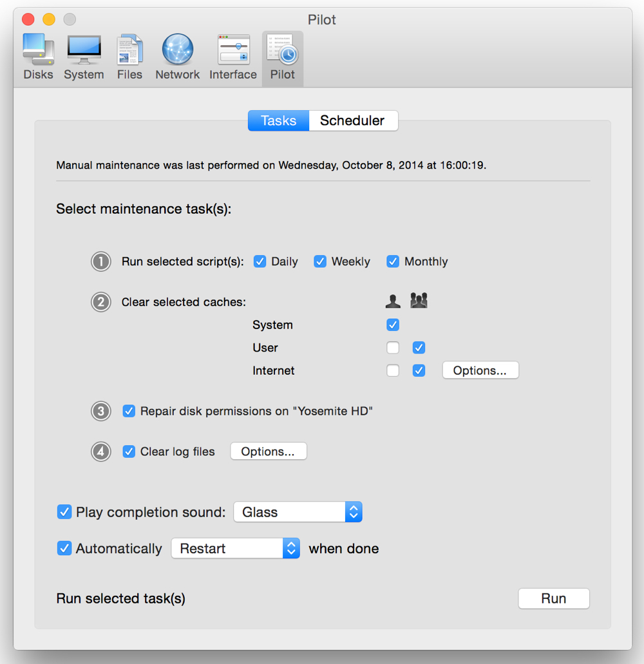Uncheck the Monthly script checkbox
This screenshot has width=644, height=664.
pos(393,261)
